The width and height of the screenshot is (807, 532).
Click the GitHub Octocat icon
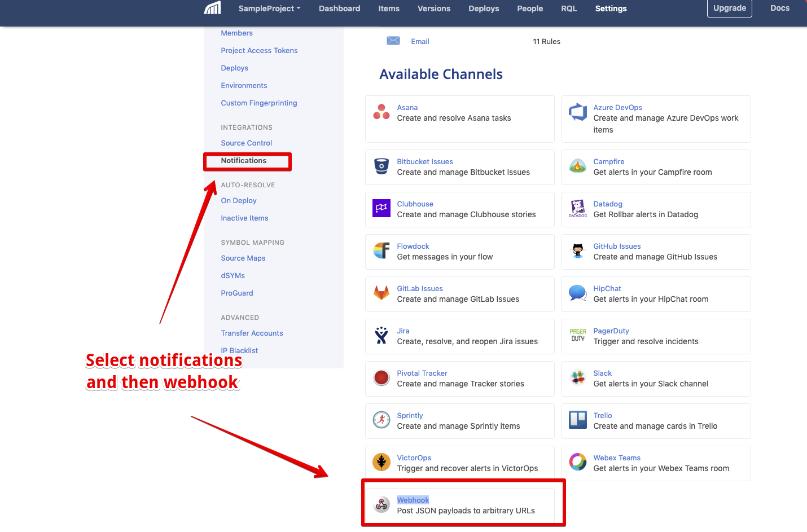pyautogui.click(x=578, y=250)
